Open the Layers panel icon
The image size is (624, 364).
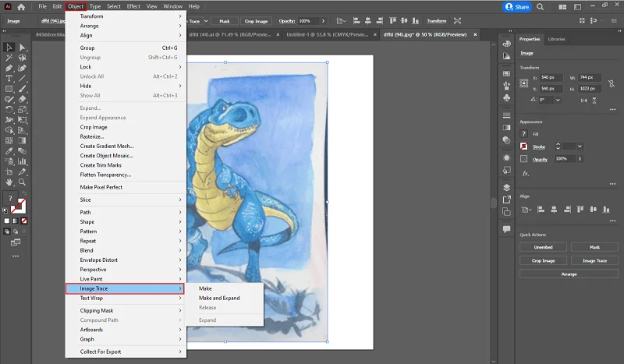click(x=506, y=187)
